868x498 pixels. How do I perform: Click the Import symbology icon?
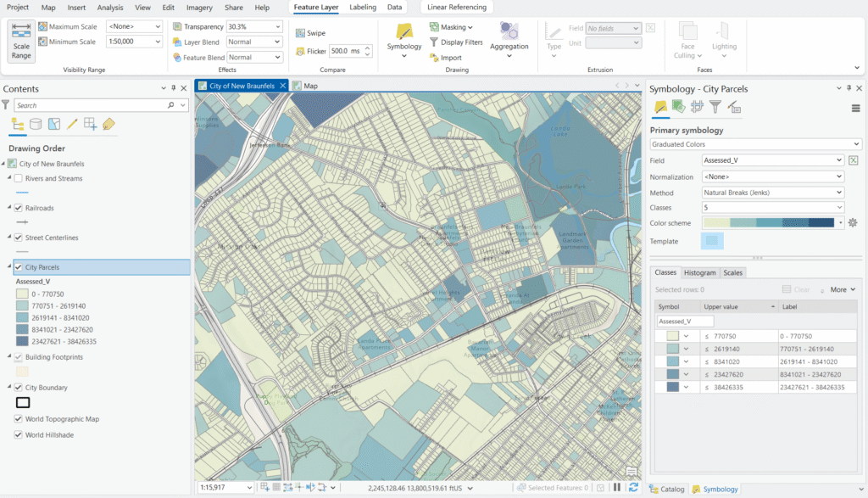tap(434, 58)
